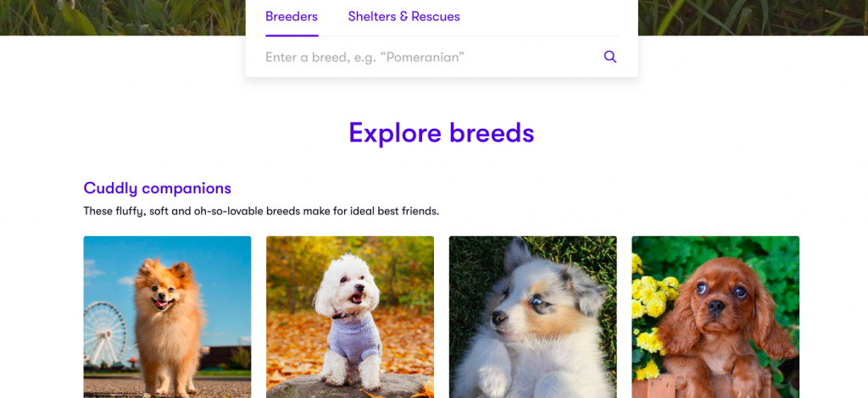
Task: Click the fluffy breeds description text
Action: click(261, 211)
